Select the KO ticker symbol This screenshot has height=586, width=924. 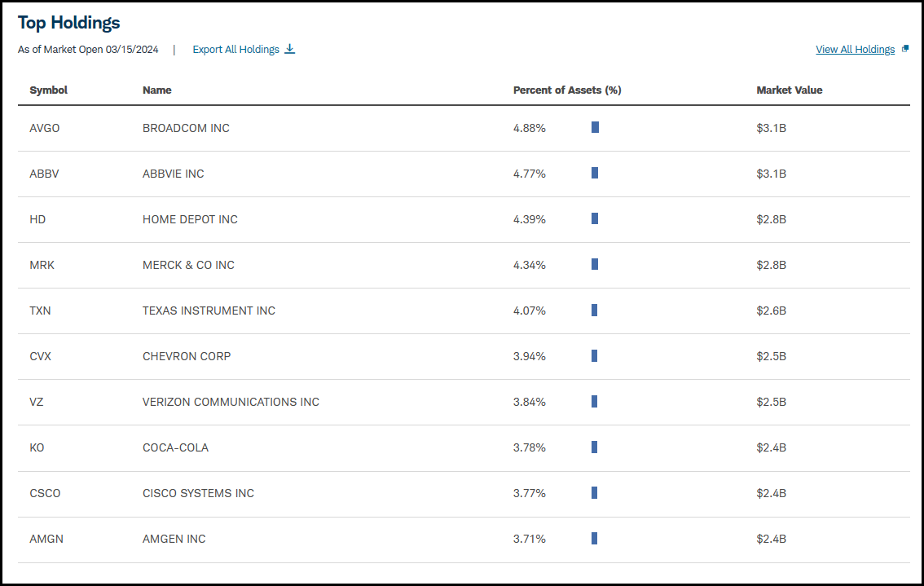tap(37, 447)
